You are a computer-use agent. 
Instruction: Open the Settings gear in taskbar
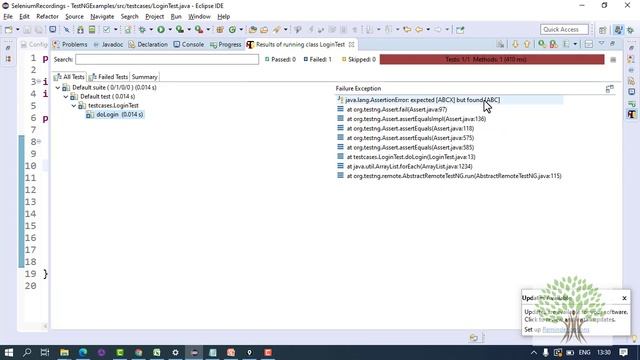pyautogui.click(x=175, y=352)
